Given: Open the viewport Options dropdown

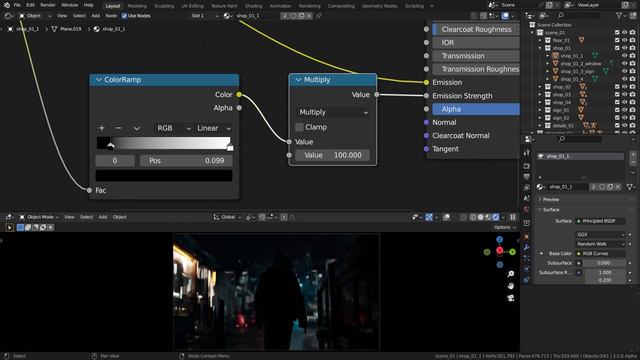Looking at the screenshot, I should click(504, 227).
